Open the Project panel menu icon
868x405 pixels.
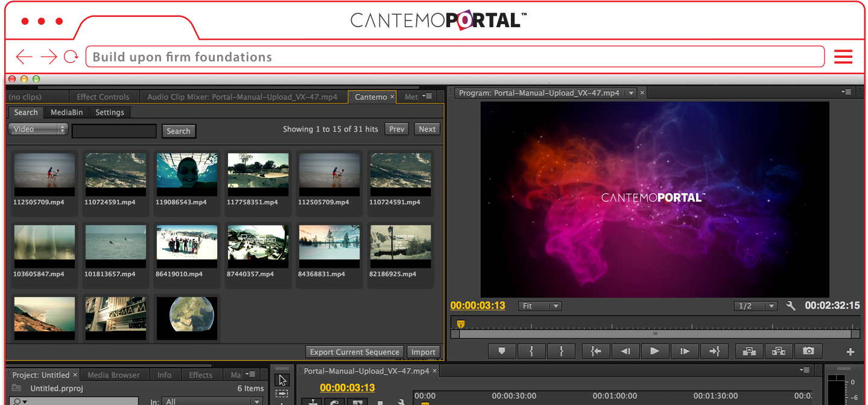click(x=251, y=375)
